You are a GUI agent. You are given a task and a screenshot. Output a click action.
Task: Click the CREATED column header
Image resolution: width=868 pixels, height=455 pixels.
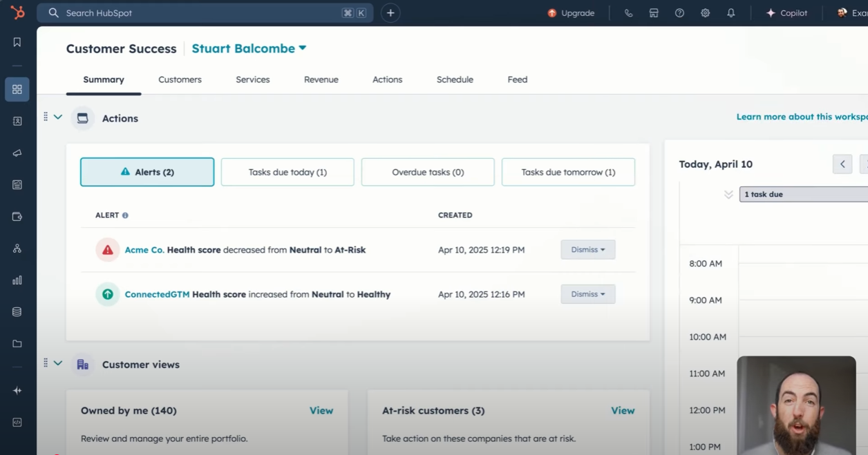pyautogui.click(x=455, y=215)
